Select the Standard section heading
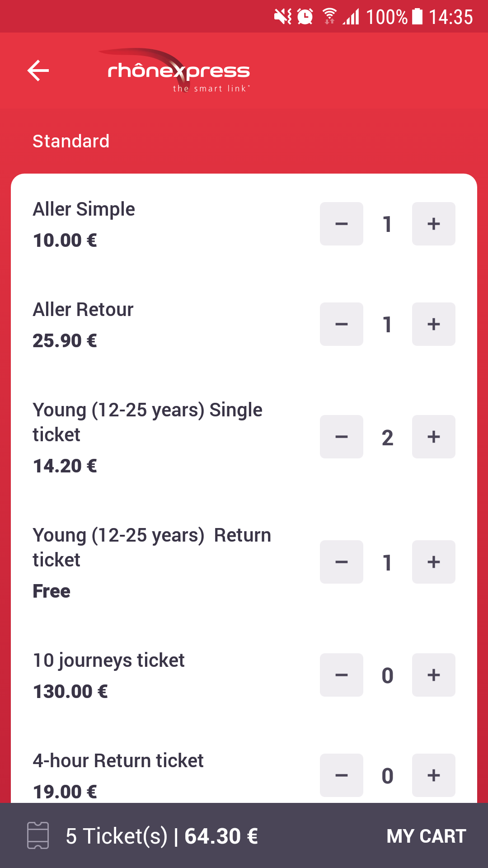This screenshot has width=488, height=868. (71, 141)
